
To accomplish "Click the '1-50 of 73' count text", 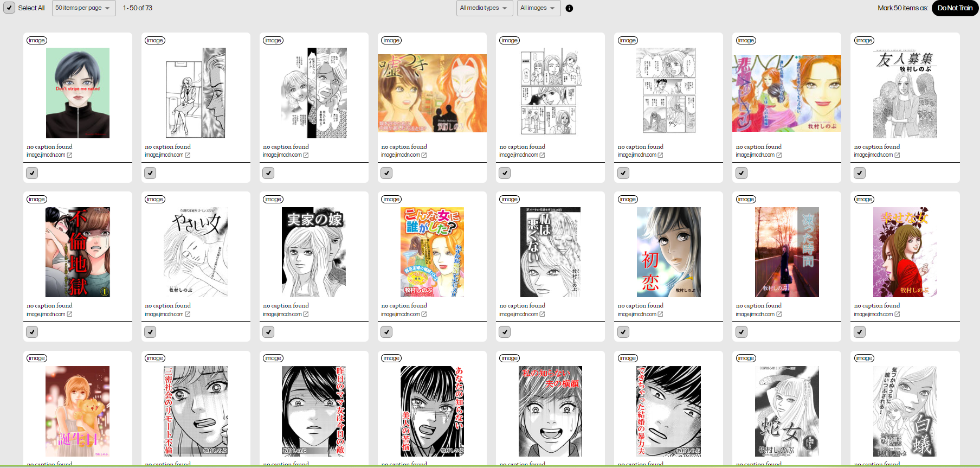I will coord(138,8).
